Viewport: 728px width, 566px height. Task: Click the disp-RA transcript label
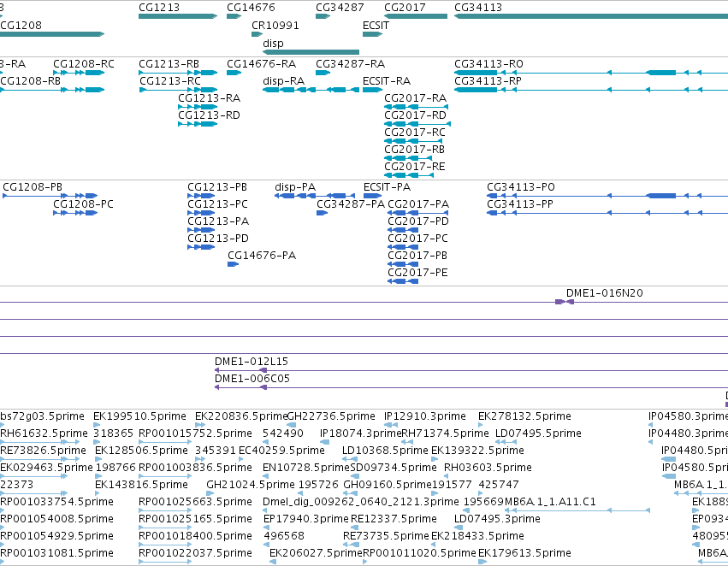pos(284,81)
